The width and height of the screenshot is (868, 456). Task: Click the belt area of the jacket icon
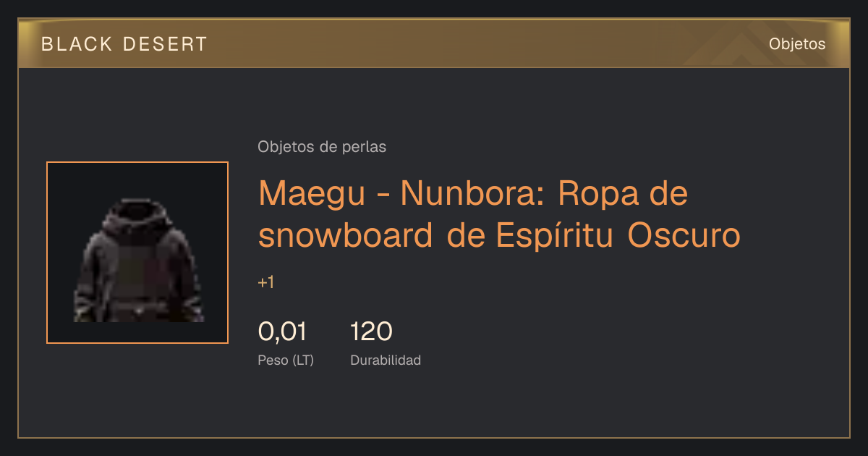(136, 308)
